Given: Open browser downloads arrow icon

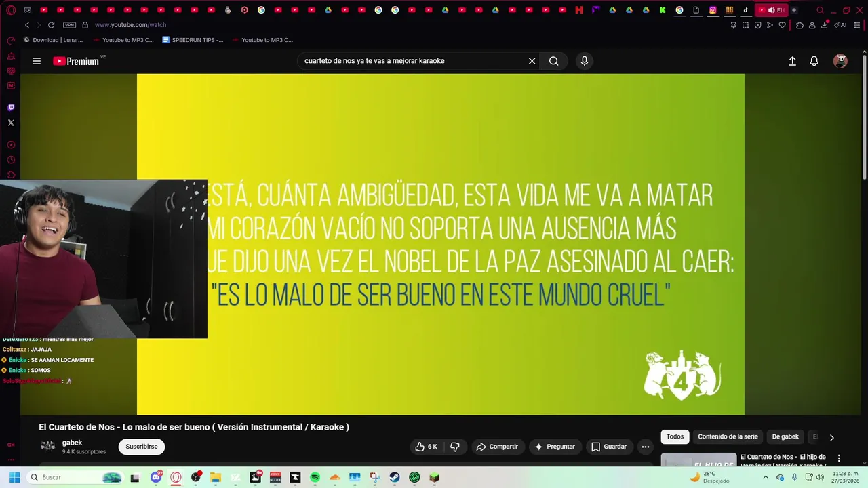Looking at the screenshot, I should (x=825, y=25).
